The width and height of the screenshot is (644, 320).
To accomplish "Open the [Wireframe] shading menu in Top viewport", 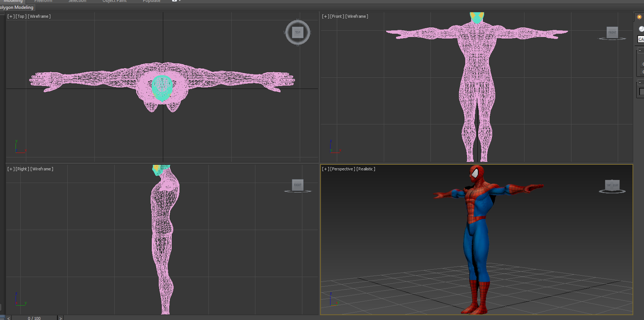I will pos(39,17).
